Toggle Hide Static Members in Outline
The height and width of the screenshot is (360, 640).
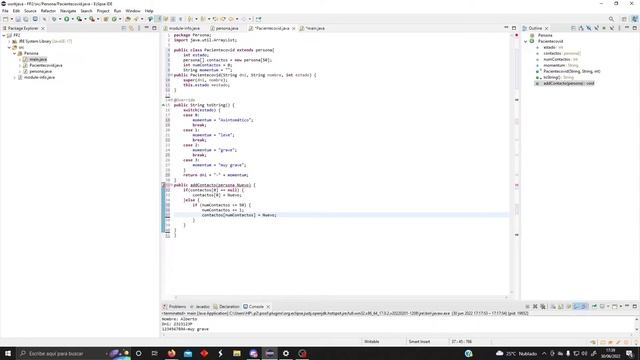[596, 28]
